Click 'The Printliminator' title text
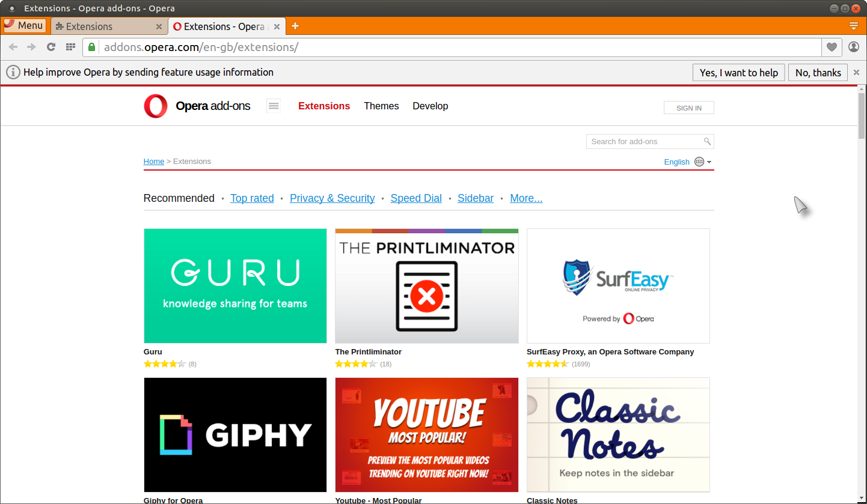 click(368, 351)
